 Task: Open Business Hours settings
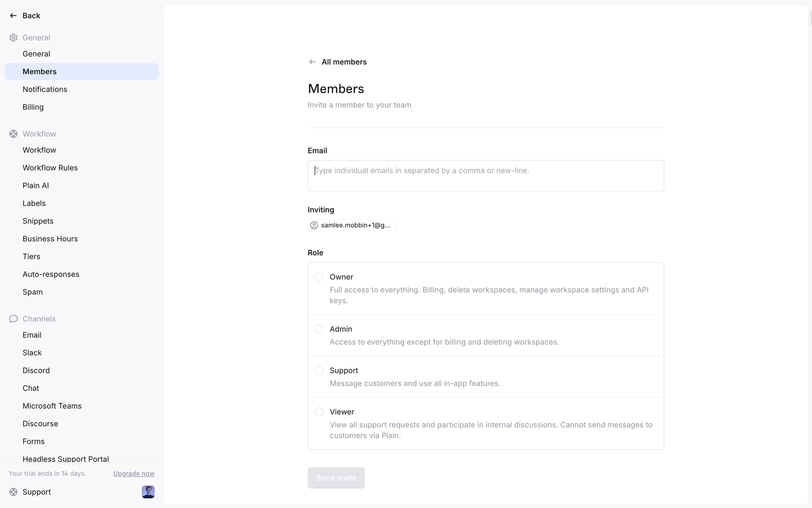(50, 239)
